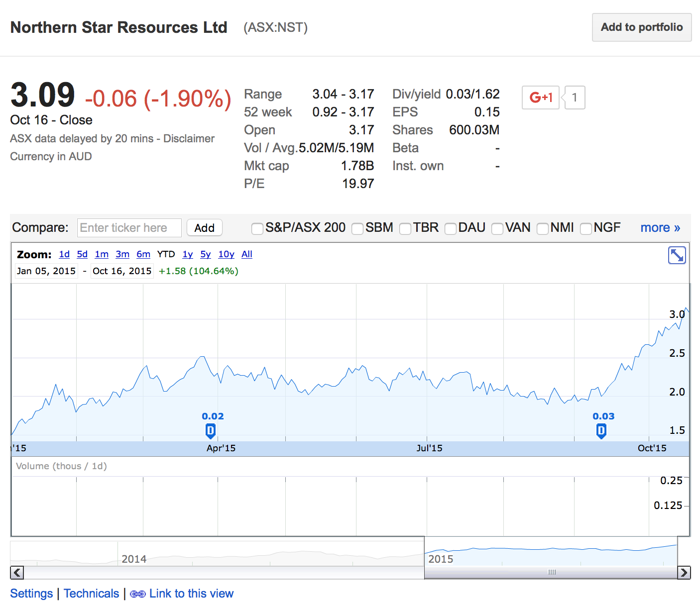Select the All zoom range
700x605 pixels.
point(246,254)
